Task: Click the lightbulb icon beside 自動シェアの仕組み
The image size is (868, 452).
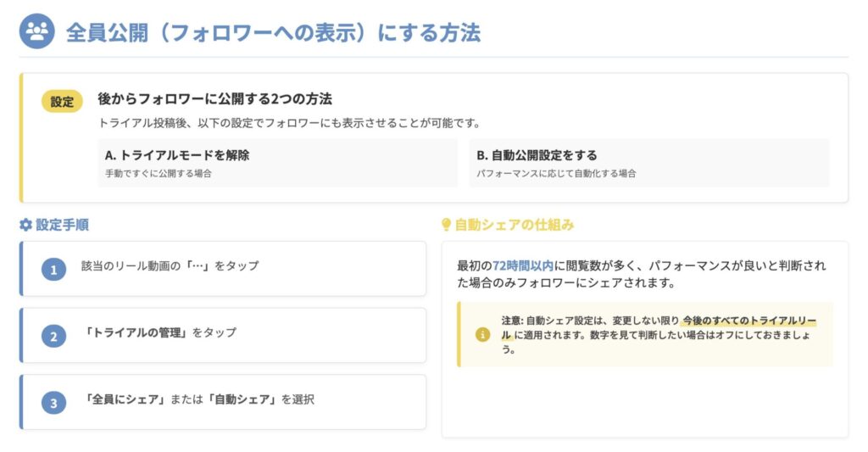Action: 447,225
